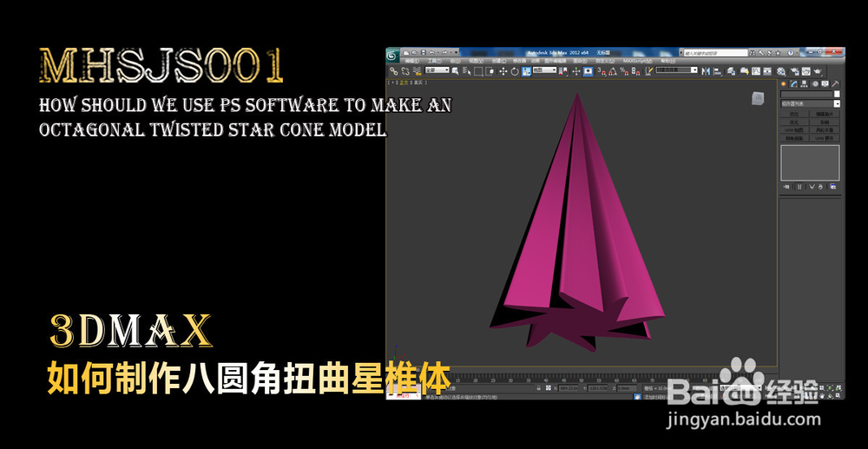Click the Align tool icon
Viewport: 868px width, 449px height.
click(718, 71)
